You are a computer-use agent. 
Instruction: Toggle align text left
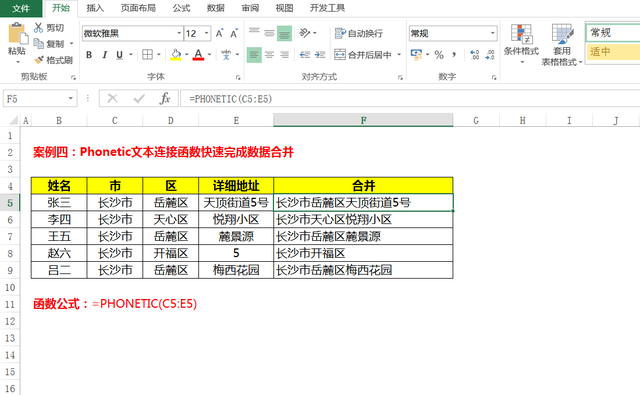[x=254, y=55]
